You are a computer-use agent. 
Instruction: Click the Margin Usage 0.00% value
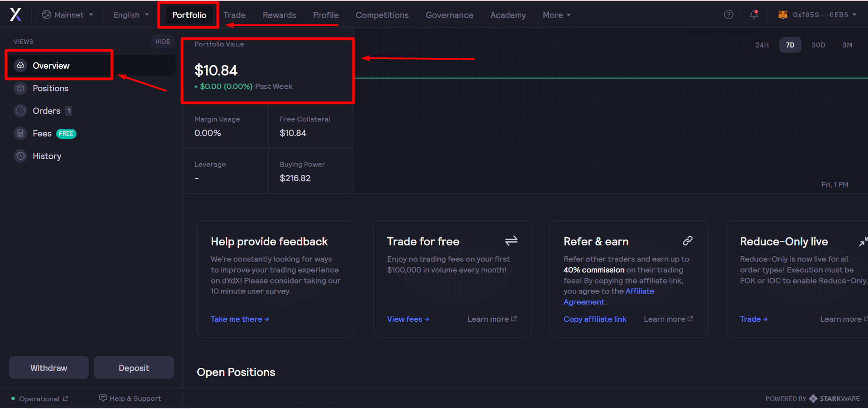(x=208, y=133)
